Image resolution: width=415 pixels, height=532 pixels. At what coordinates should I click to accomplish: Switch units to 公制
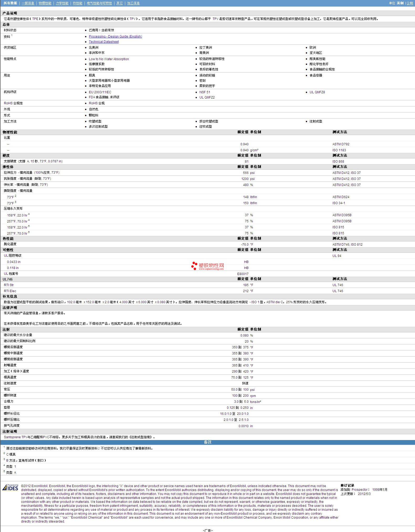[x=410, y=3]
